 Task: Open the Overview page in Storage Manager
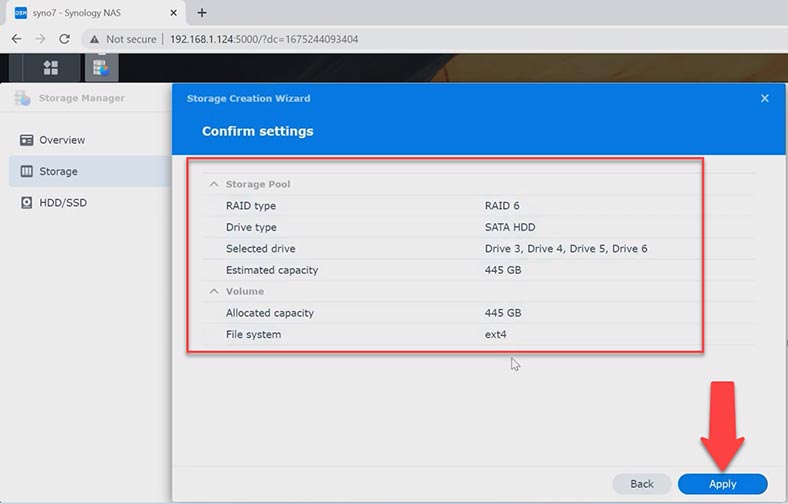tap(89, 140)
